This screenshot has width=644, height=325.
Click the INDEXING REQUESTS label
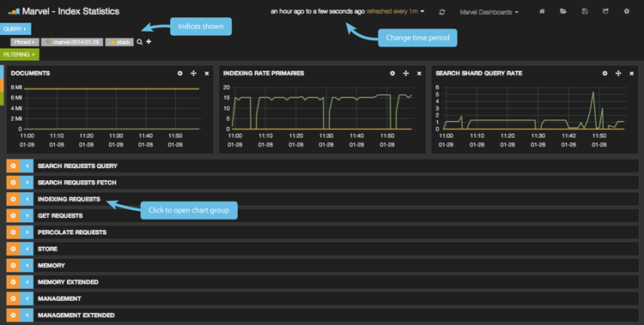[69, 199]
